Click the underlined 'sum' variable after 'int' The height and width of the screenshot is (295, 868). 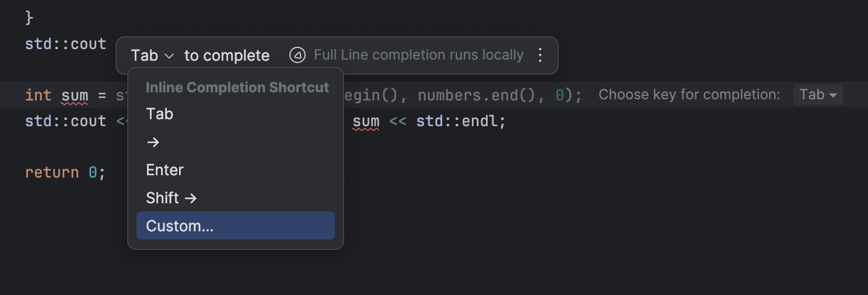[x=75, y=95]
